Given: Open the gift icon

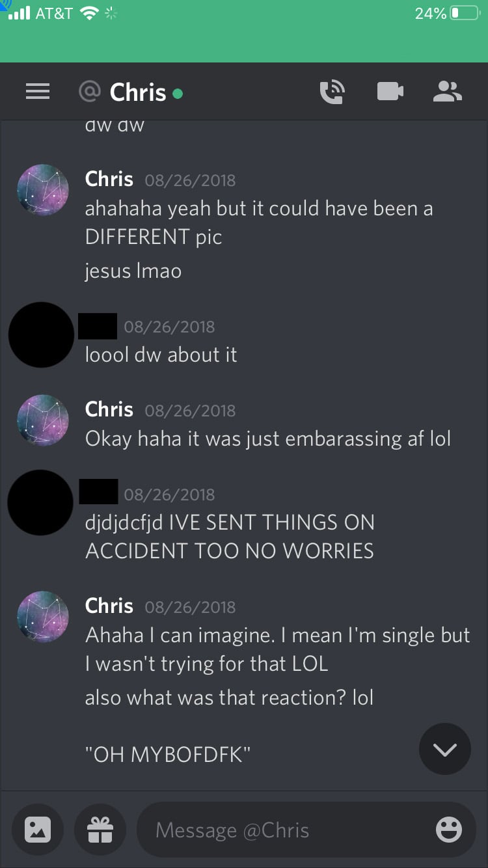Looking at the screenshot, I should (x=100, y=830).
